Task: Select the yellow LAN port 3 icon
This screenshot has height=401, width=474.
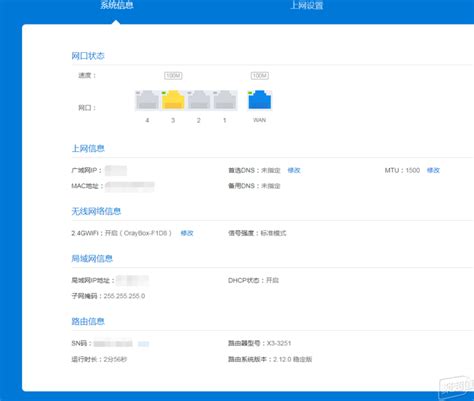Action: 173,100
